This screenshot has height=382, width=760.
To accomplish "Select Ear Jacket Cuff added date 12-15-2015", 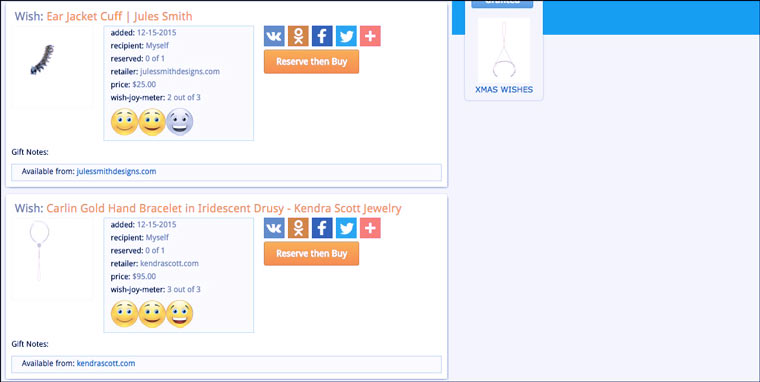I will (157, 33).
